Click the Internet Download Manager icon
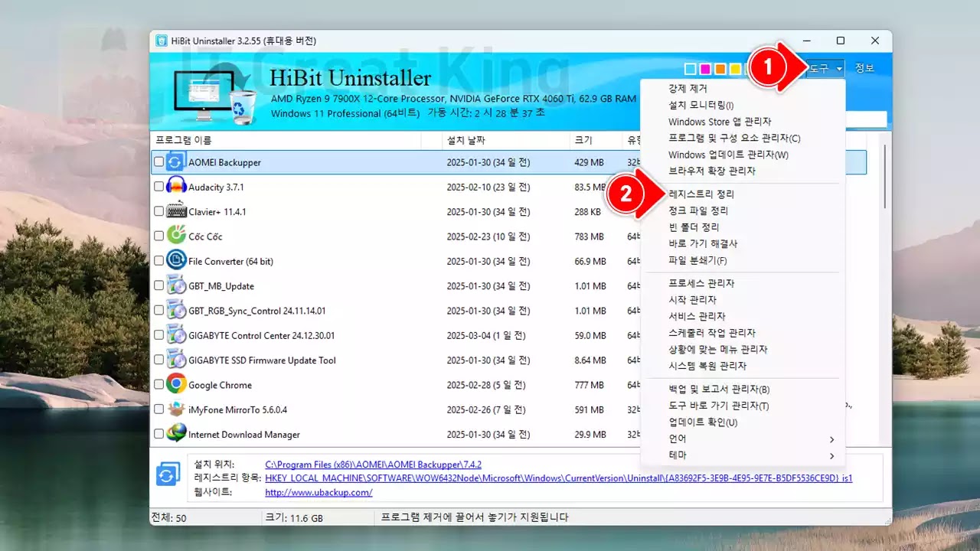Screen dimensions: 980x551 tap(176, 434)
